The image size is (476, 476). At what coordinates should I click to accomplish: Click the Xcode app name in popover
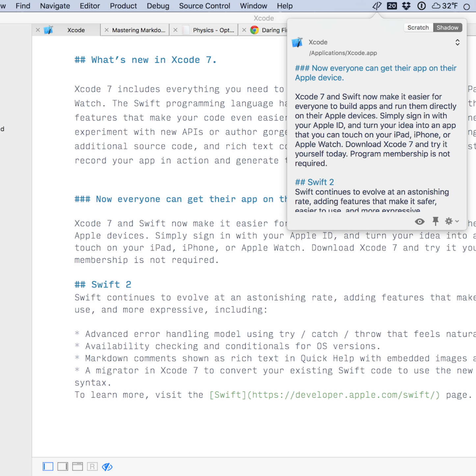[x=318, y=42]
